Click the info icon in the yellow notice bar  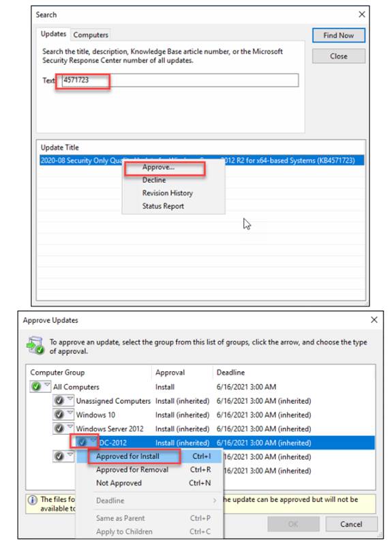point(33,500)
